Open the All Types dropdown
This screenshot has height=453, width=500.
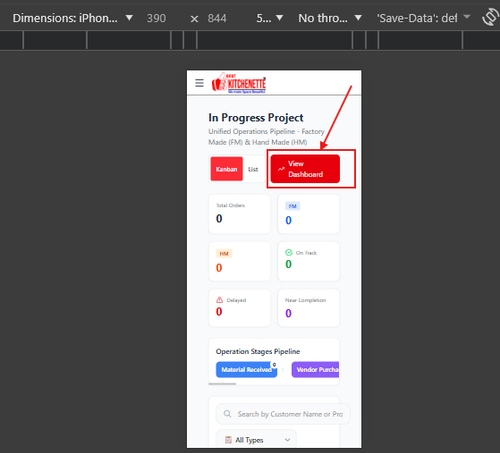256,440
